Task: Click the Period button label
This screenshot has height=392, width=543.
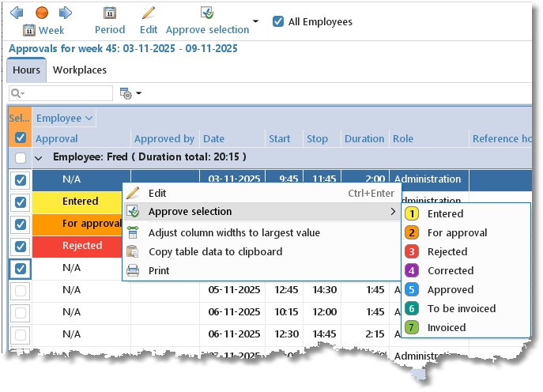Action: pos(110,30)
